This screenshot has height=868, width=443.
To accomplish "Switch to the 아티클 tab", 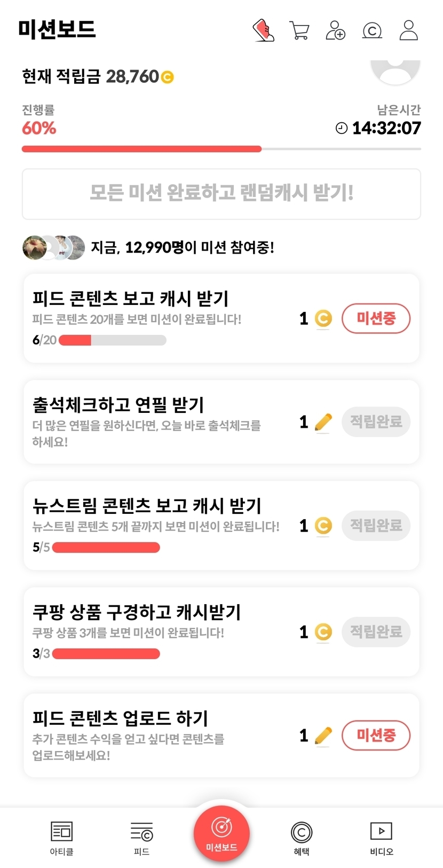I will pos(61,838).
